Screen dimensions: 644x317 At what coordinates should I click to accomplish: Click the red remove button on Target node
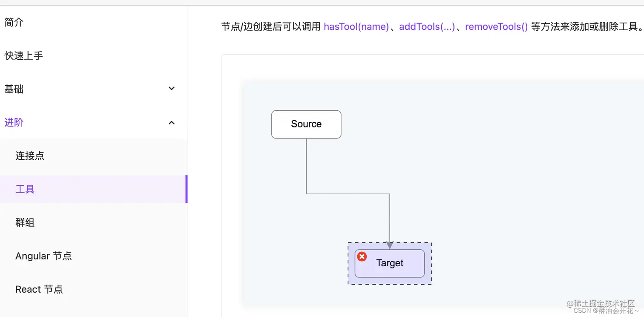click(362, 256)
